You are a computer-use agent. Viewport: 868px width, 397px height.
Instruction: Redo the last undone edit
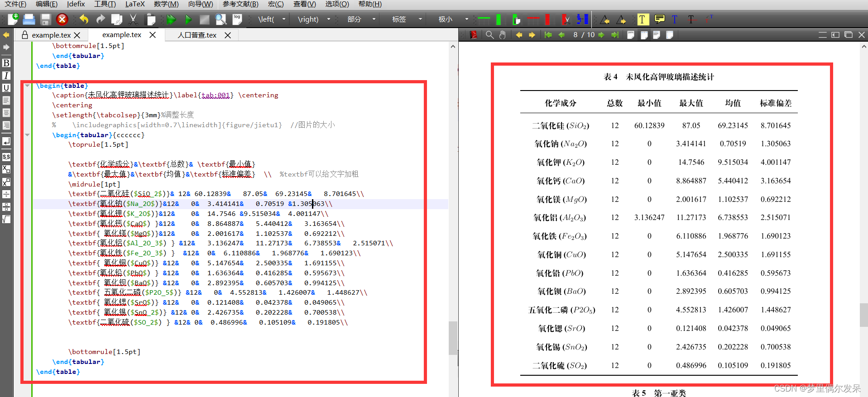[x=101, y=19]
